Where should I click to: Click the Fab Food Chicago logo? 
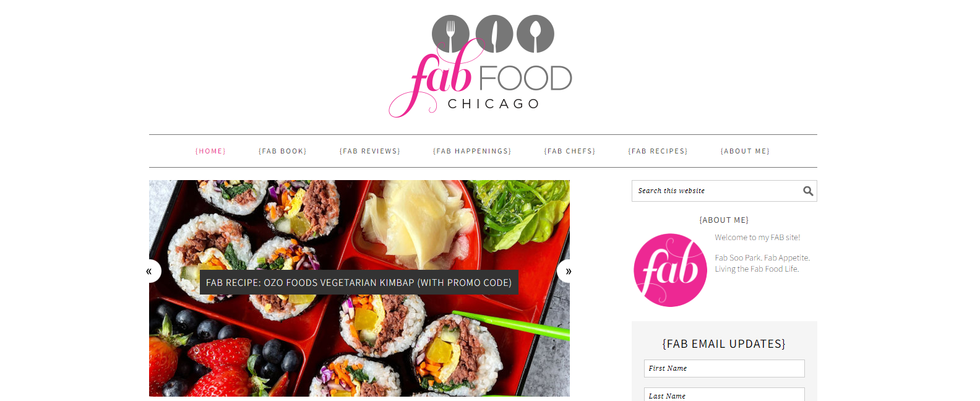point(480,66)
